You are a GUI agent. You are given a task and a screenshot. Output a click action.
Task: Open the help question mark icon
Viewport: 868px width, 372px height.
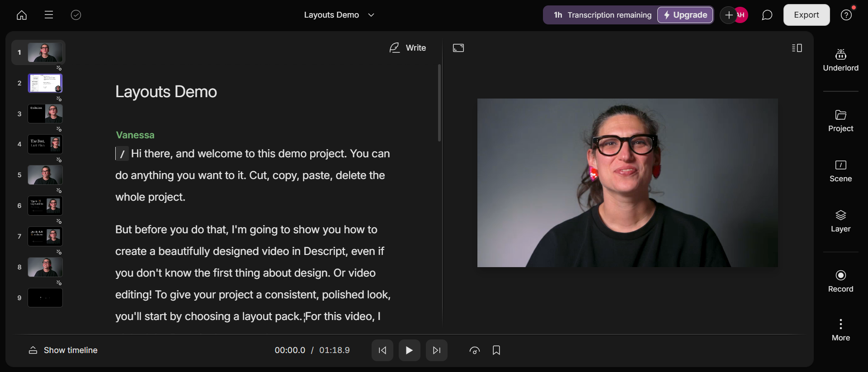[x=846, y=15]
